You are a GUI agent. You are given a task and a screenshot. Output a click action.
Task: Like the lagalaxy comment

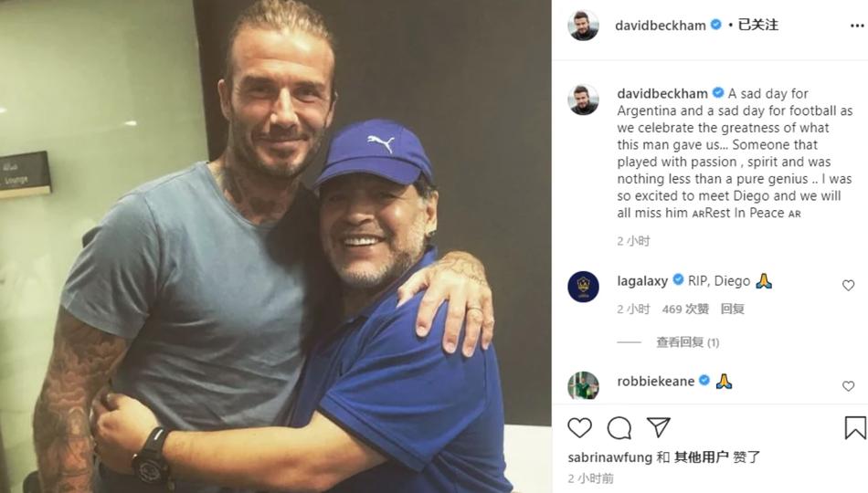point(848,286)
